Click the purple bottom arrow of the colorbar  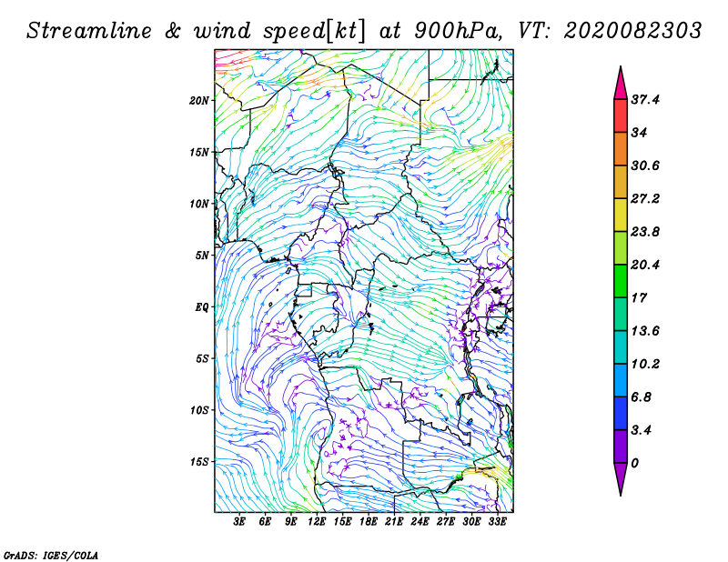(621, 479)
